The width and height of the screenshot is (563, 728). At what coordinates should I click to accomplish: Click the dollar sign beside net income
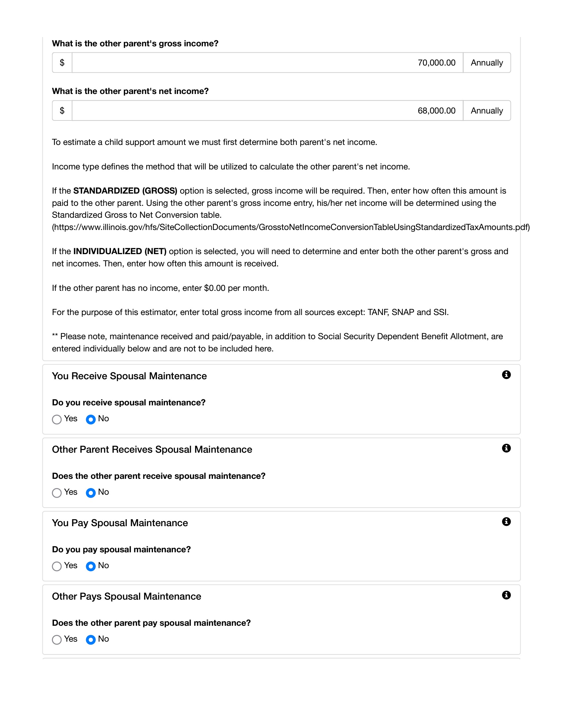pyautogui.click(x=62, y=111)
